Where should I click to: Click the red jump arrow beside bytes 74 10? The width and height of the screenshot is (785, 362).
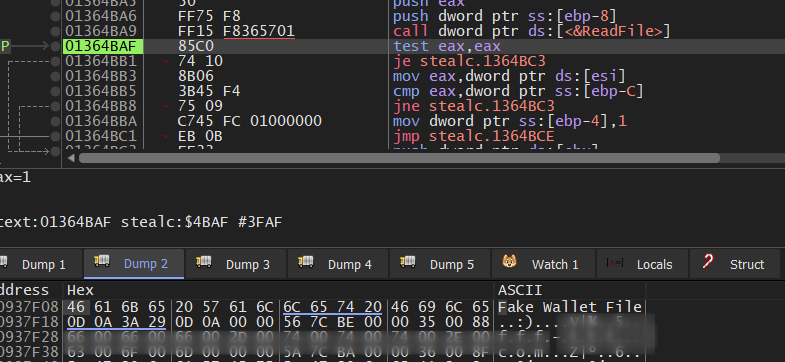[x=166, y=62]
